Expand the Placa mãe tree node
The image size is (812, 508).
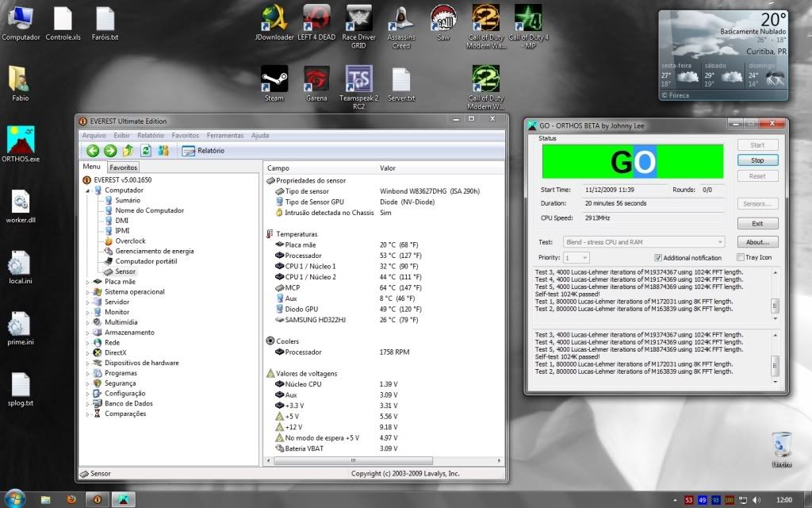[x=87, y=282]
